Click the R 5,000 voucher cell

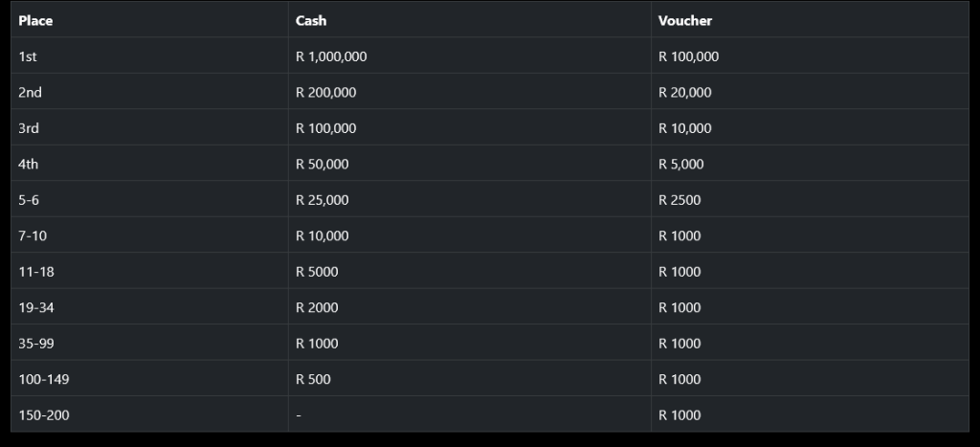(680, 165)
